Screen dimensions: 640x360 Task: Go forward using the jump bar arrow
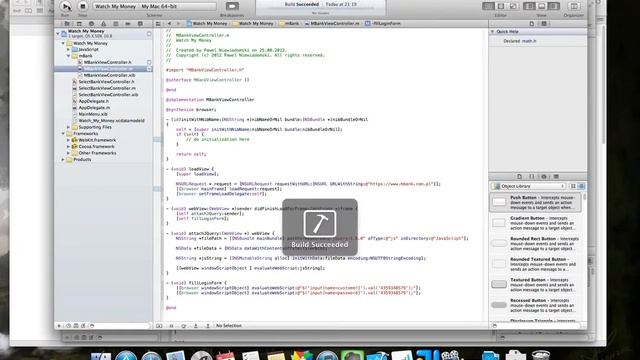pos(178,24)
